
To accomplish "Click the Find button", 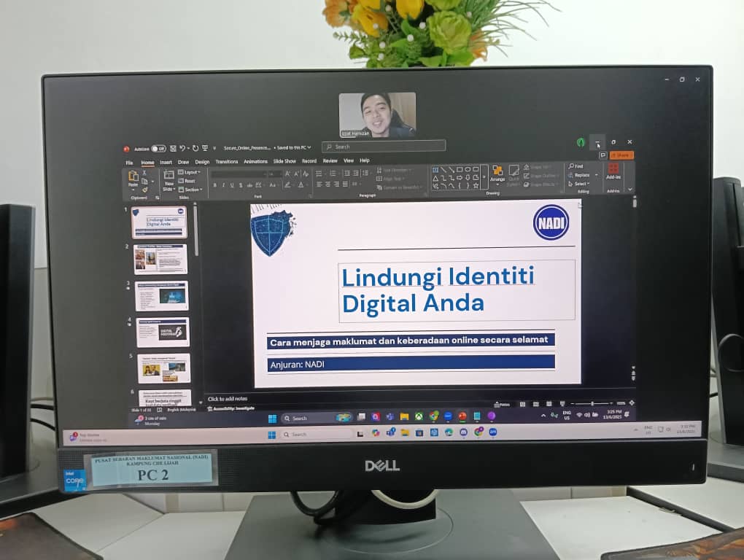I will coord(576,166).
